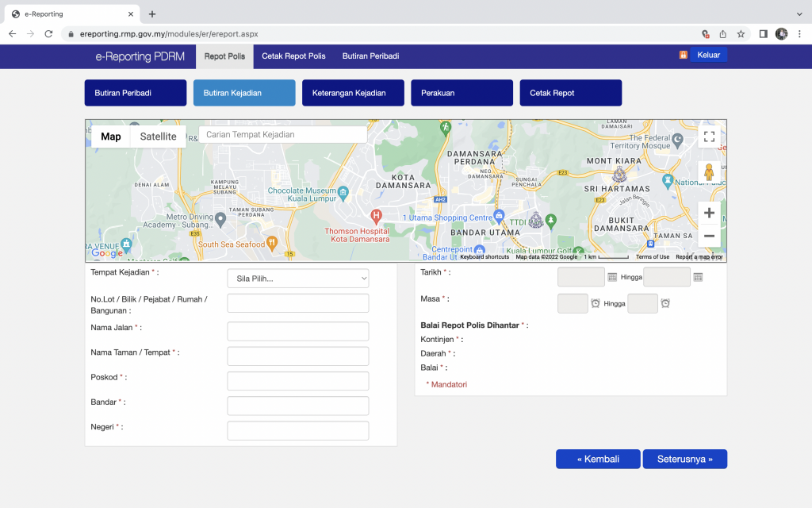
Task: Click the Street View pegman icon
Action: pyautogui.click(x=709, y=172)
